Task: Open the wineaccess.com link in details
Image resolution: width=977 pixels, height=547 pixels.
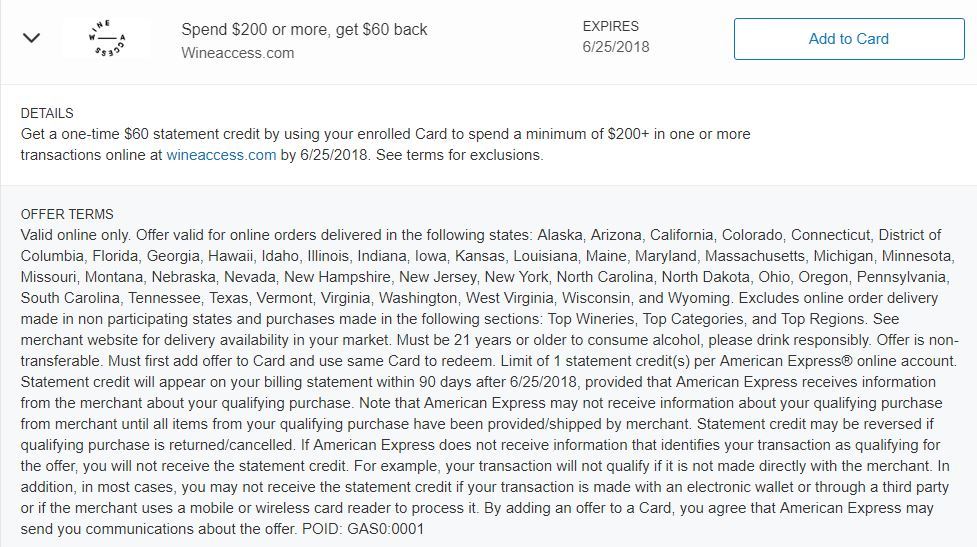Action: point(221,155)
